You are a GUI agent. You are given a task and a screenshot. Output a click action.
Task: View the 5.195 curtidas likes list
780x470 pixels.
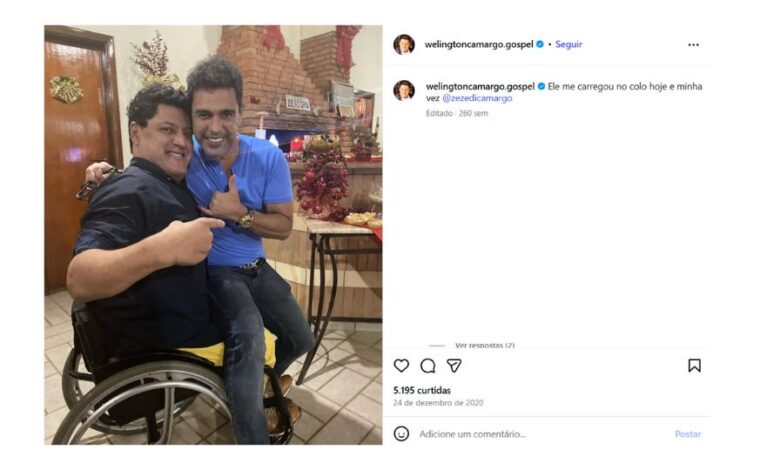pyautogui.click(x=422, y=390)
